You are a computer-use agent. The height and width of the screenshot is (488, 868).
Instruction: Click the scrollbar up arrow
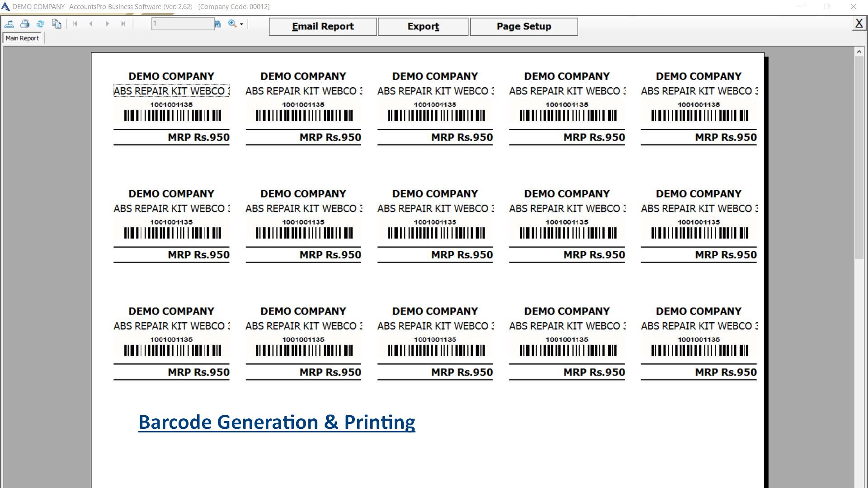pyautogui.click(x=859, y=52)
